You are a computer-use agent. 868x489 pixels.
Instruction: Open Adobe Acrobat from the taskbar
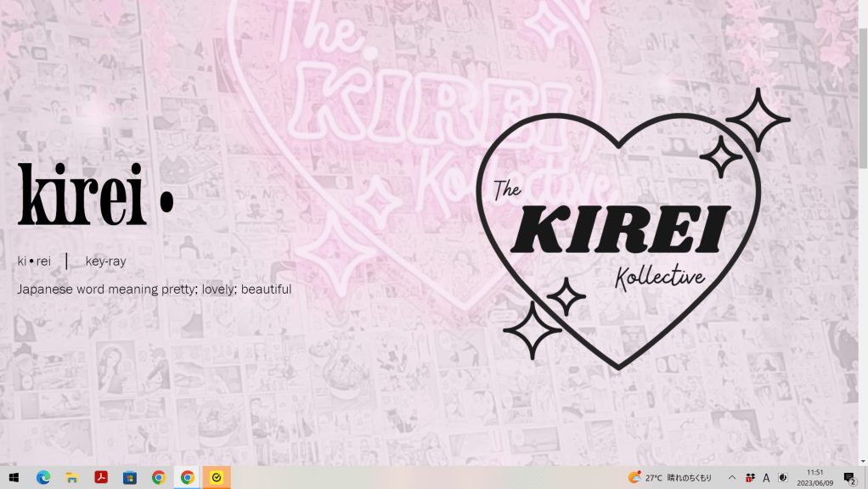click(x=100, y=477)
